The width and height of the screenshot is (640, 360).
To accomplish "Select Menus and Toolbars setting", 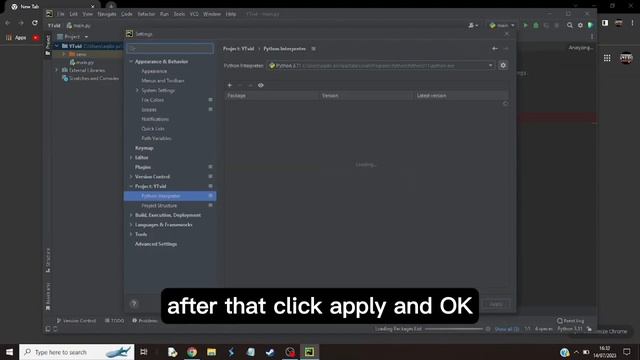I will [x=162, y=81].
